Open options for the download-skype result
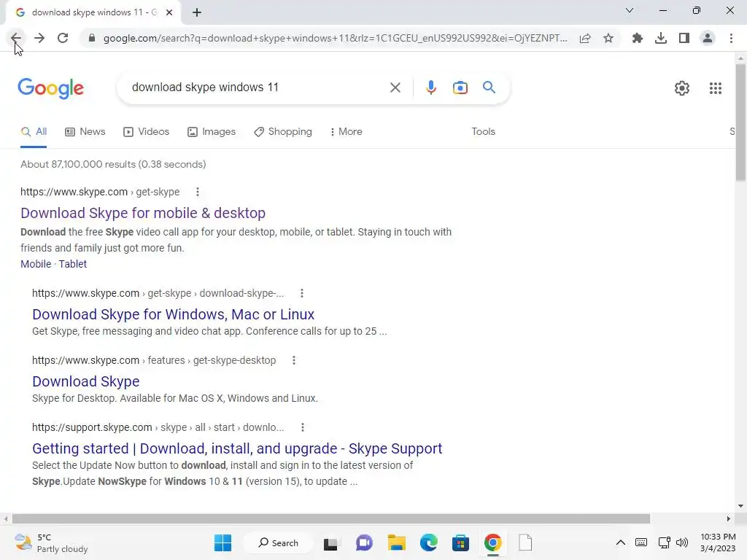This screenshot has height=560, width=747. coord(302,293)
